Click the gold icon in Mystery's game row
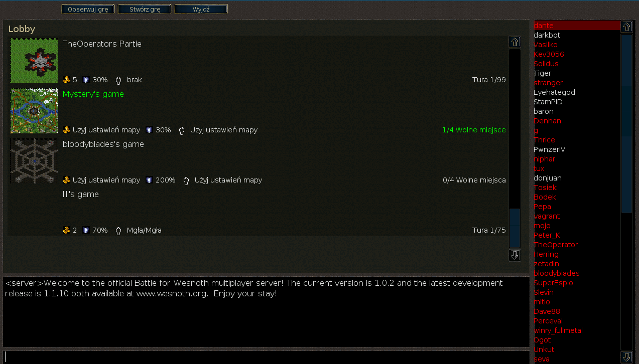The width and height of the screenshot is (639, 364). (x=66, y=130)
